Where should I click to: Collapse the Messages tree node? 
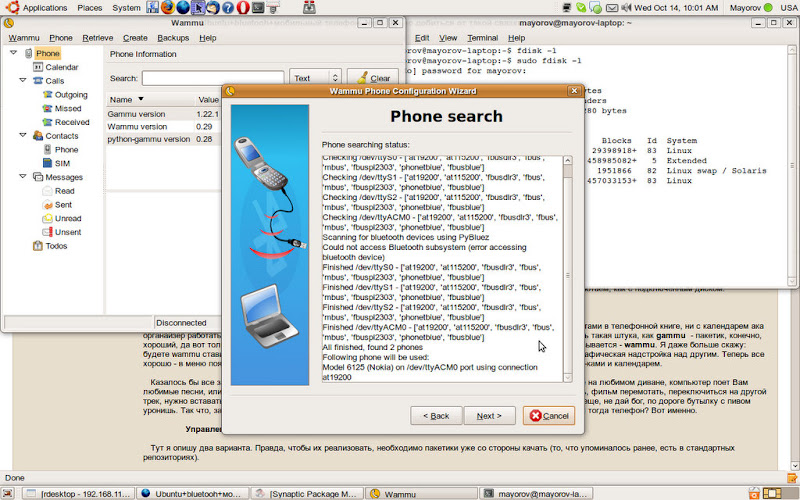coord(23,177)
